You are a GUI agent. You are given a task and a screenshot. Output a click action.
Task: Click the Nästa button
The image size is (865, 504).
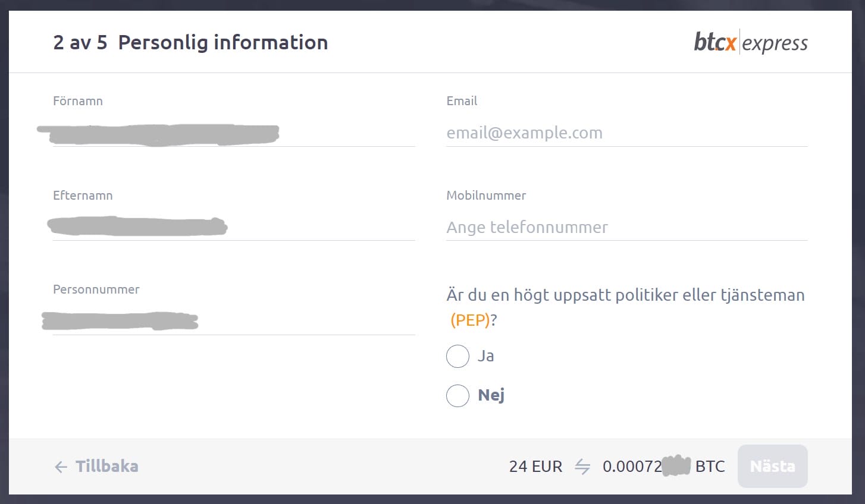[x=773, y=467]
